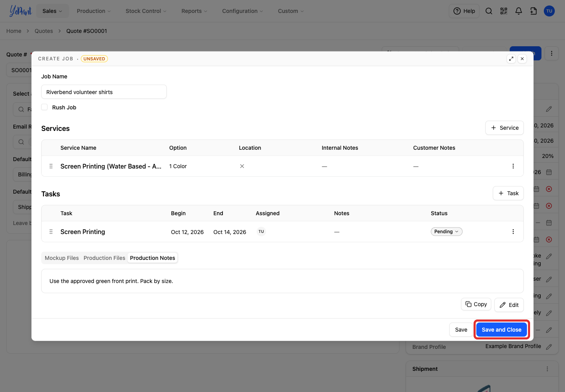Click the TU assignee avatar in task row
The height and width of the screenshot is (392, 565).
click(x=261, y=232)
